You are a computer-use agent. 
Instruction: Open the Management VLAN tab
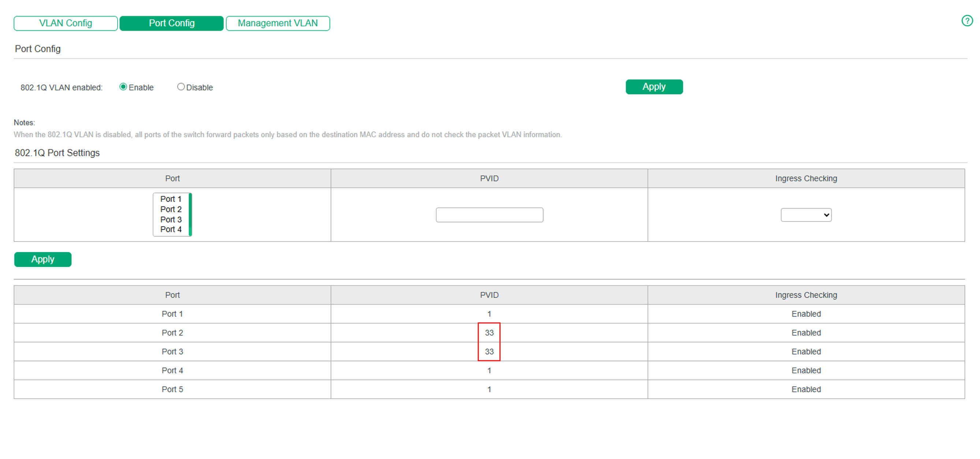278,23
